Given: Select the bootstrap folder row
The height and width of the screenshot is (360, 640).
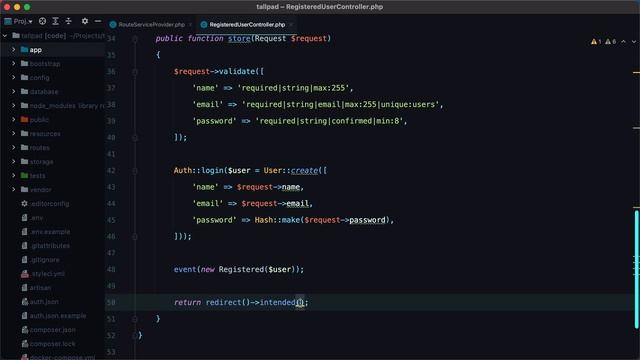Looking at the screenshot, I should 53,64.
